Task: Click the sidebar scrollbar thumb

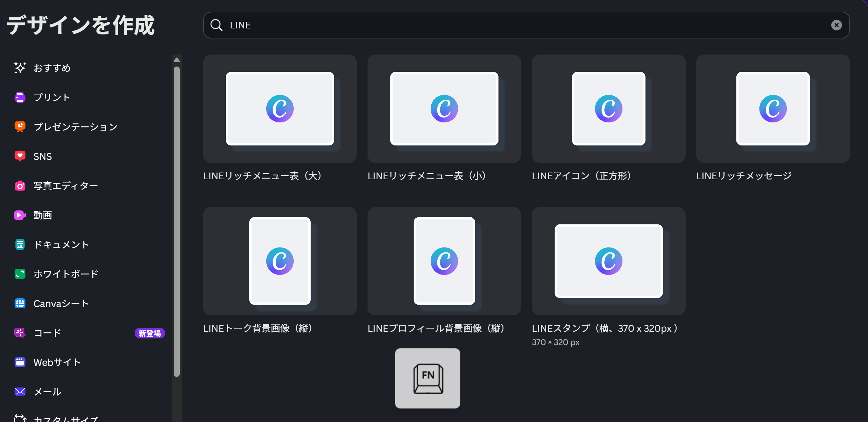Action: 176,221
